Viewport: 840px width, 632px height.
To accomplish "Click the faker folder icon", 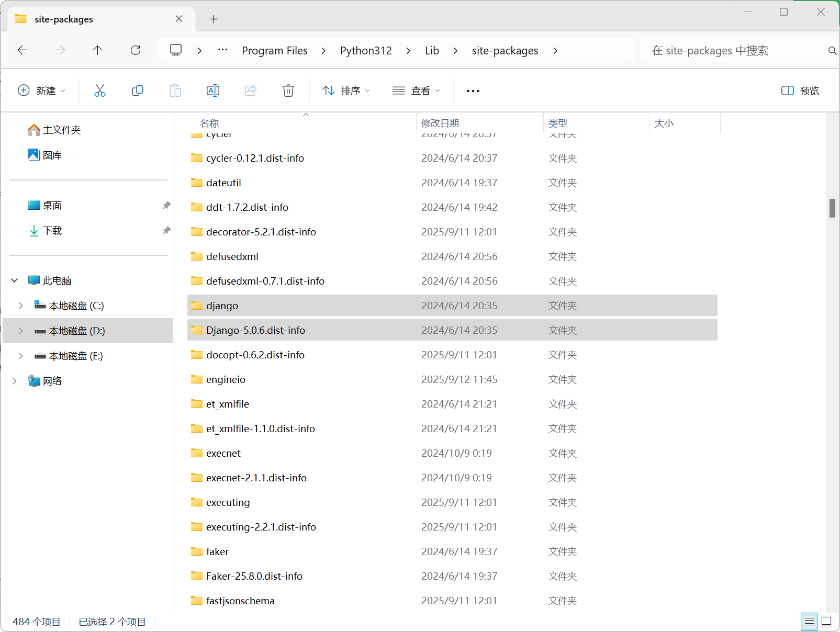I will tap(197, 551).
